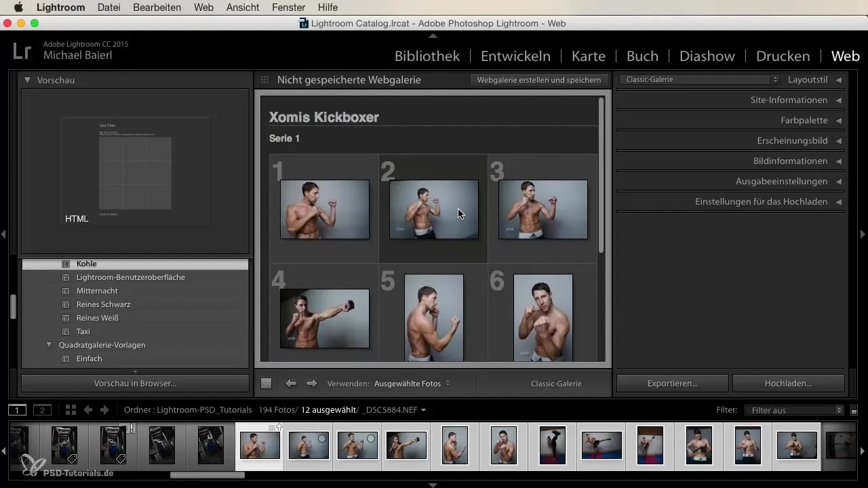Click the Mitternacht template icon
The image size is (868, 488).
point(66,291)
